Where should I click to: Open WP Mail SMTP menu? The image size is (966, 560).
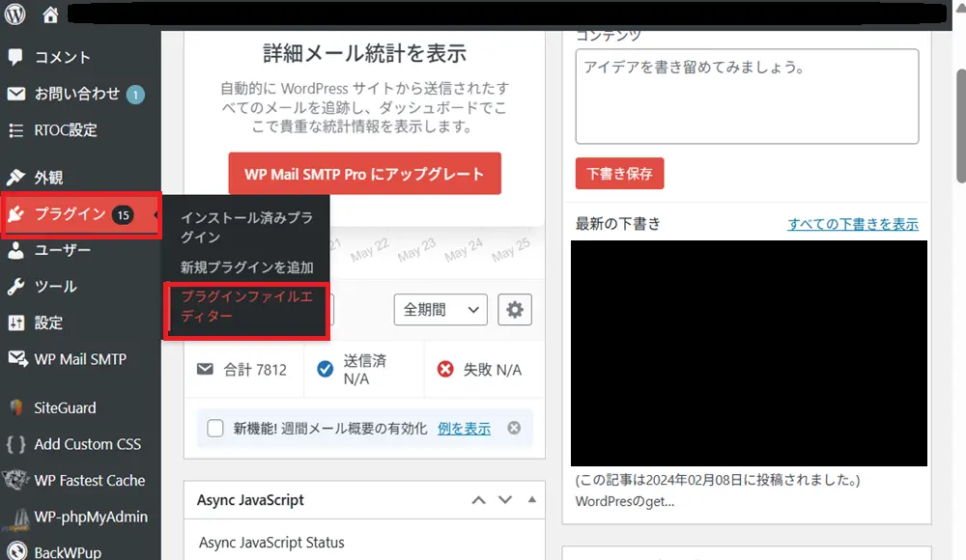tap(80, 359)
